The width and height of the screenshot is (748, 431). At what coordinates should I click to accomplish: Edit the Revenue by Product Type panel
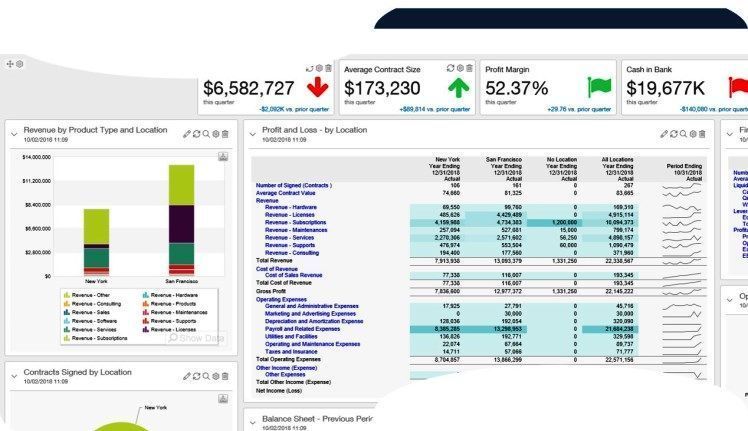pos(187,134)
